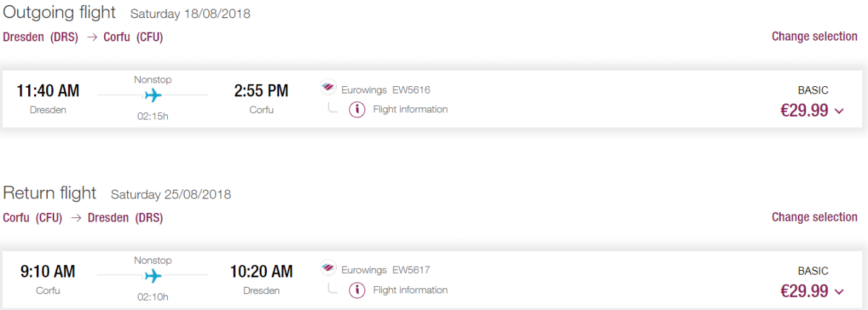Viewport: 868px width, 310px height.
Task: Select the 11:40 AM Dresden departure time
Action: pos(48,91)
